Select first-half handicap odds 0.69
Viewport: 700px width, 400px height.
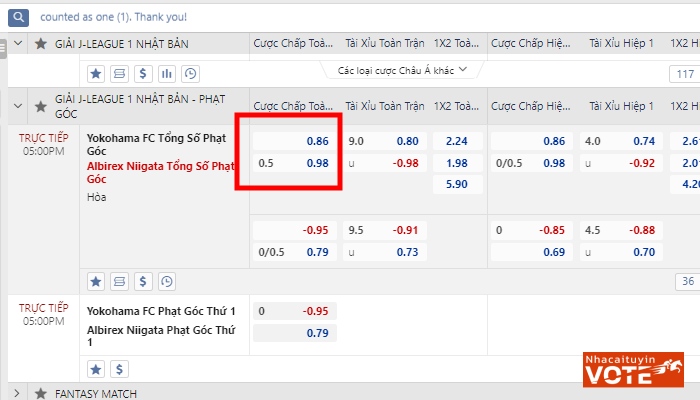pyautogui.click(x=532, y=252)
